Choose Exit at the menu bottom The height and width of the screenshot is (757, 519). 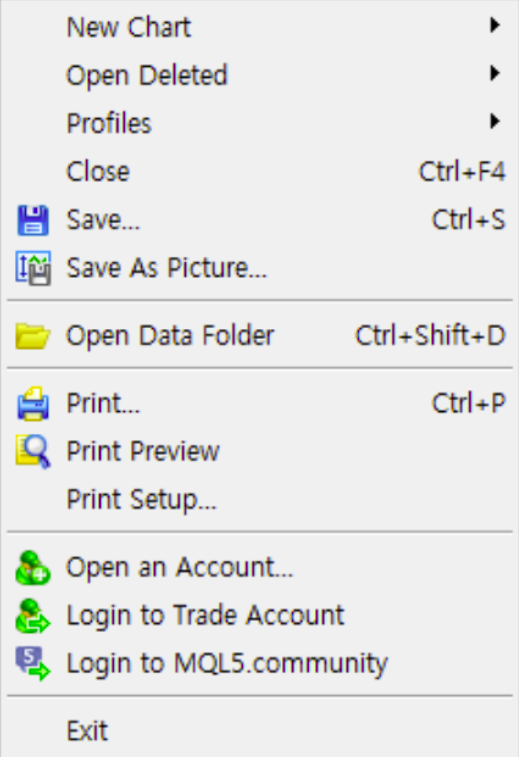(x=260, y=730)
